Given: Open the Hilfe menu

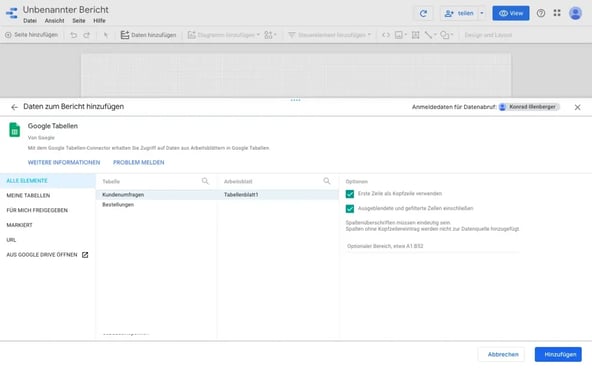Looking at the screenshot, I should point(99,21).
